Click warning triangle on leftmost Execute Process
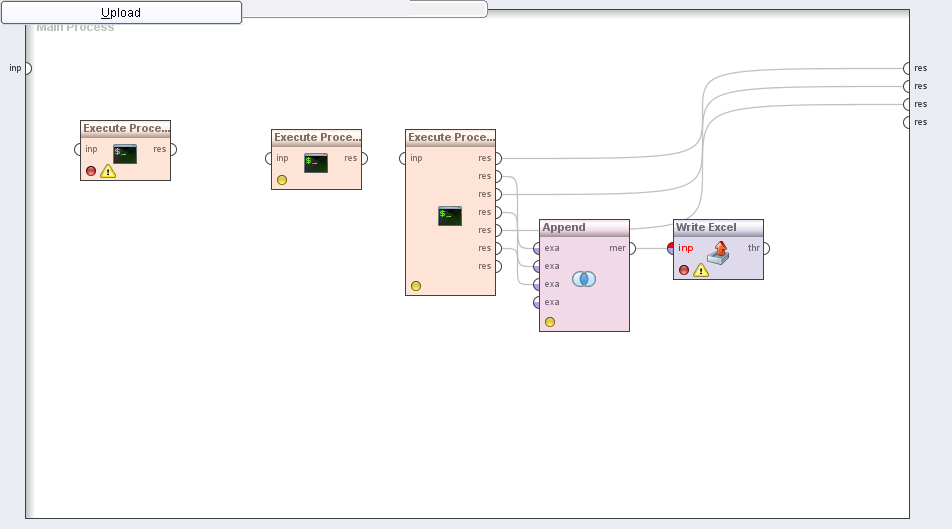This screenshot has width=952, height=529. [108, 171]
